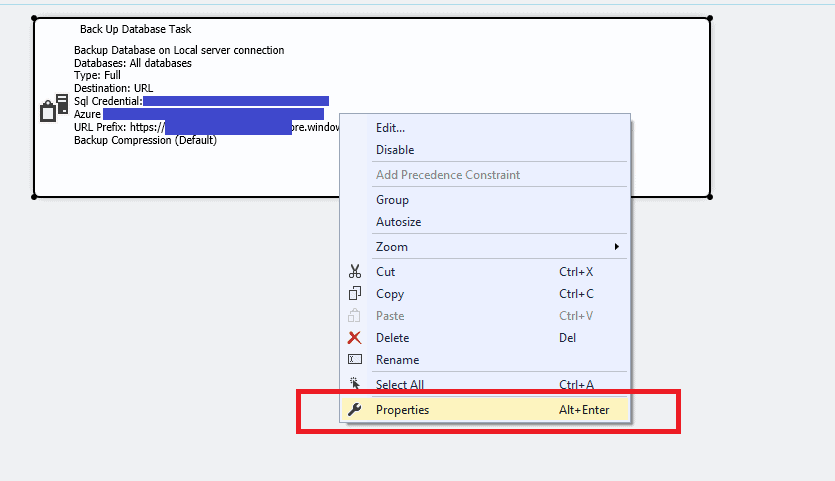The width and height of the screenshot is (835, 481).
Task: Click the 'Destination: URL' line
Action: click(x=113, y=88)
